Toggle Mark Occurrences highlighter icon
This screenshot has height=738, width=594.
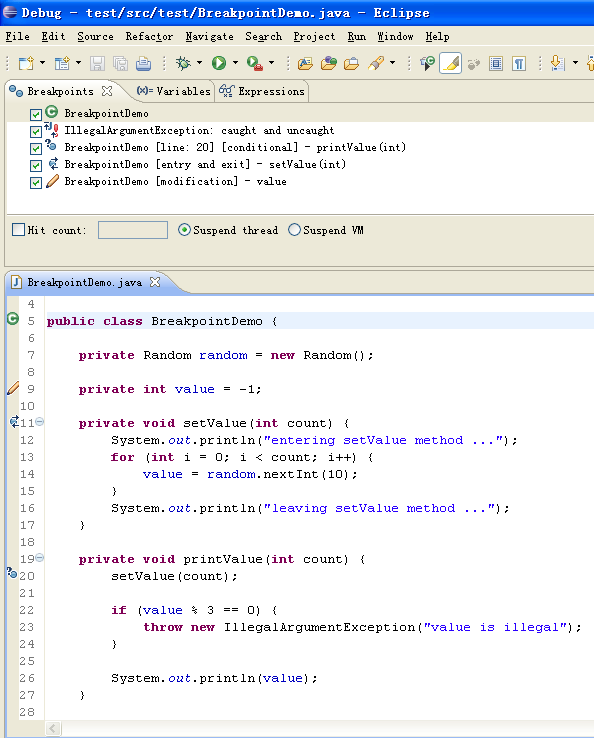click(x=450, y=63)
